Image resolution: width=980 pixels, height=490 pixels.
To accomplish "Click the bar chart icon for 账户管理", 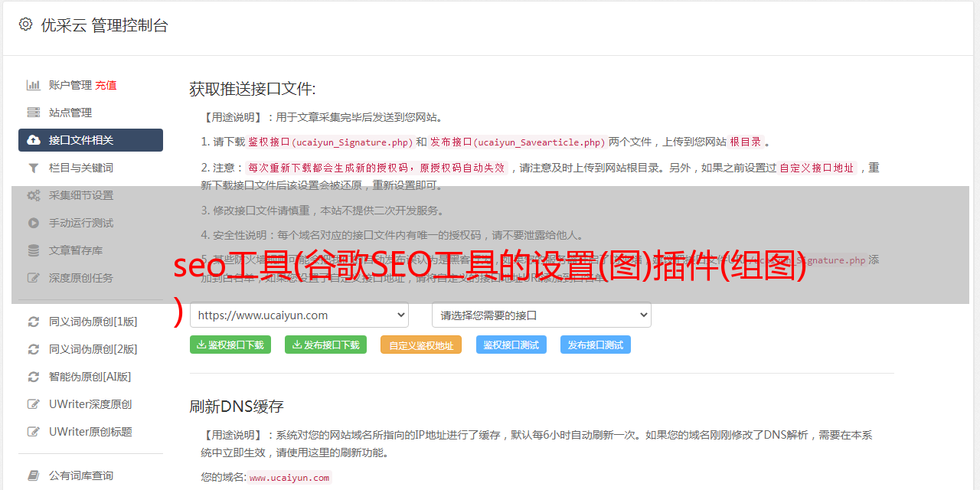I will [34, 85].
